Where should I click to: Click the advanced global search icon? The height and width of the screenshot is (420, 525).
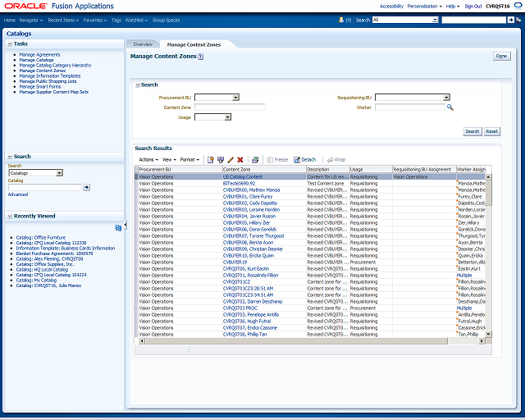coord(518,20)
